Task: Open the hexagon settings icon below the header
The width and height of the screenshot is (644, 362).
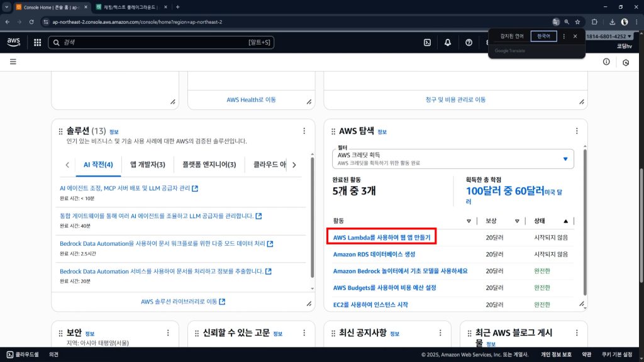Action: (x=626, y=62)
